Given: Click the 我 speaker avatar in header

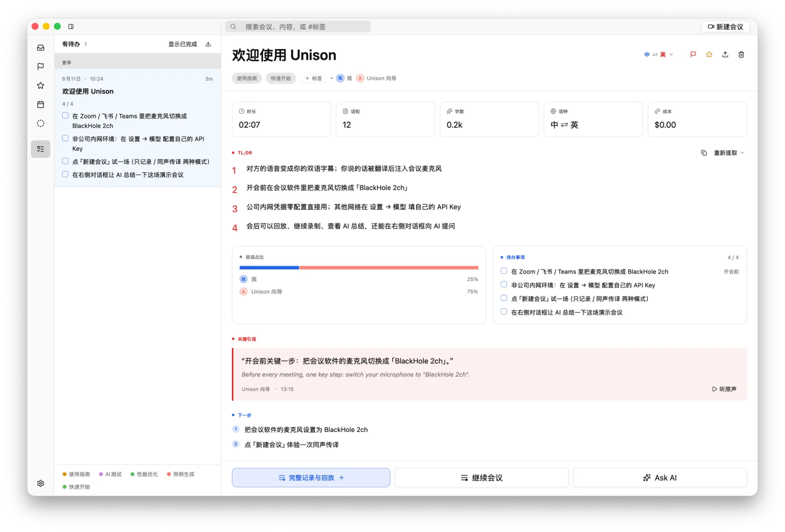Looking at the screenshot, I should point(340,78).
